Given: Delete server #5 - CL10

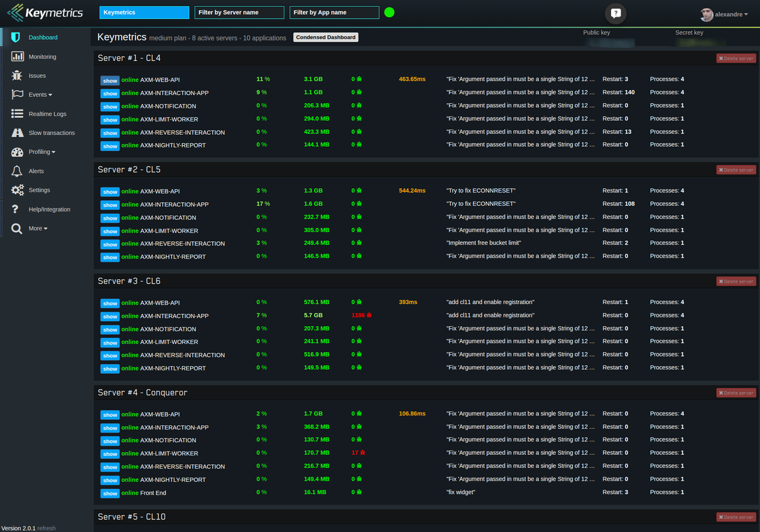Looking at the screenshot, I should [736, 517].
